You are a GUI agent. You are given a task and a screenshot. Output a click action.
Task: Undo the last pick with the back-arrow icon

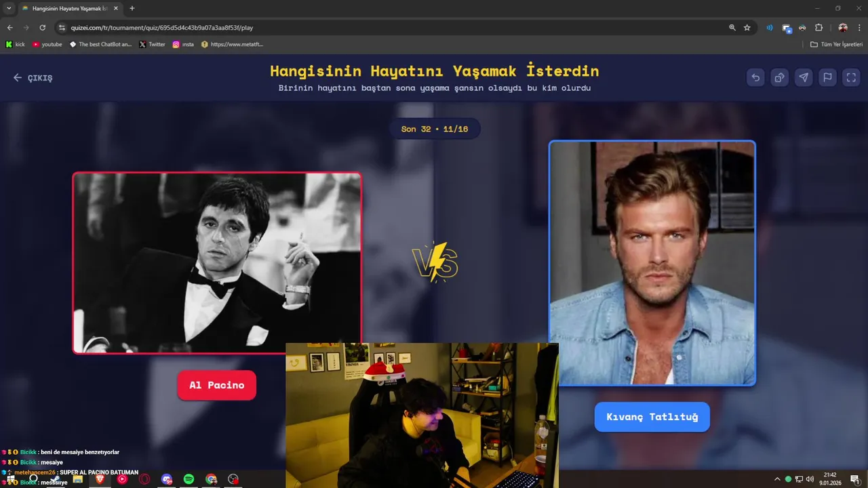click(x=755, y=77)
